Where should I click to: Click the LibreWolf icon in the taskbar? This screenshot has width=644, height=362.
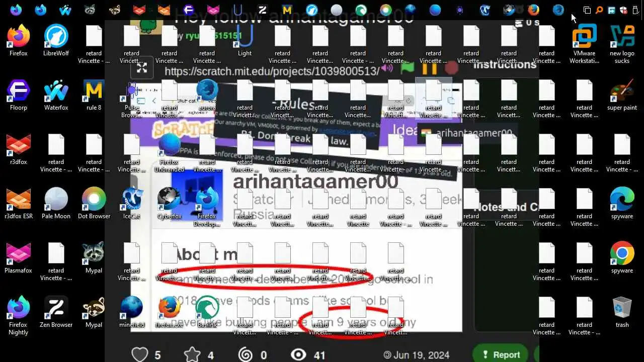click(312, 10)
